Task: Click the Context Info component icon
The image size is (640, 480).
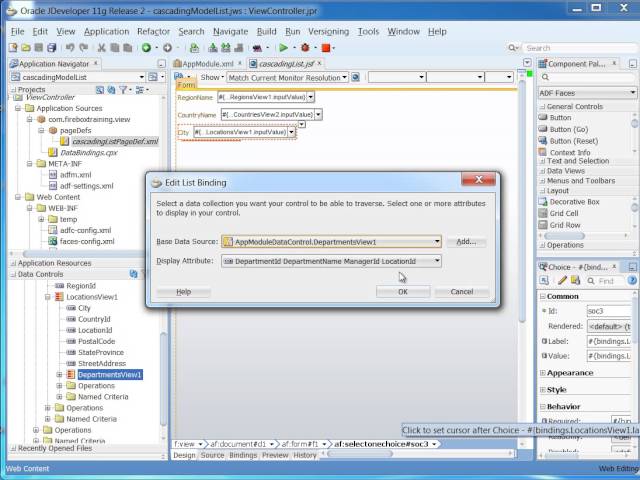Action: (x=543, y=152)
